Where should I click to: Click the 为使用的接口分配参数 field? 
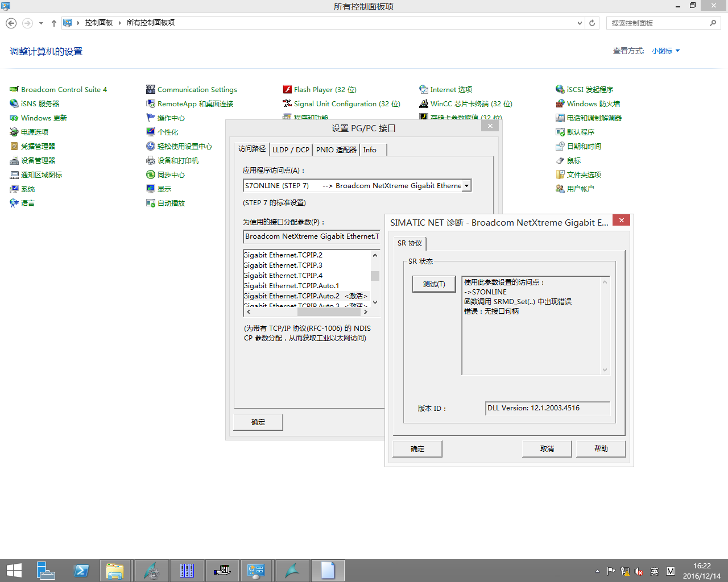312,236
